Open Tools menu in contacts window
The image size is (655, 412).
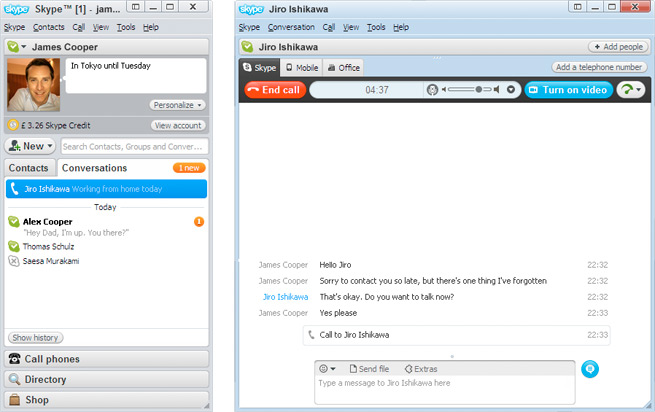[126, 27]
